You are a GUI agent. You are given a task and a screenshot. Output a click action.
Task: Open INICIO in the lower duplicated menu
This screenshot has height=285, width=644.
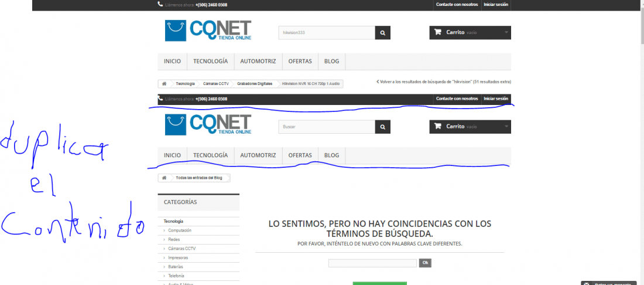pos(172,155)
